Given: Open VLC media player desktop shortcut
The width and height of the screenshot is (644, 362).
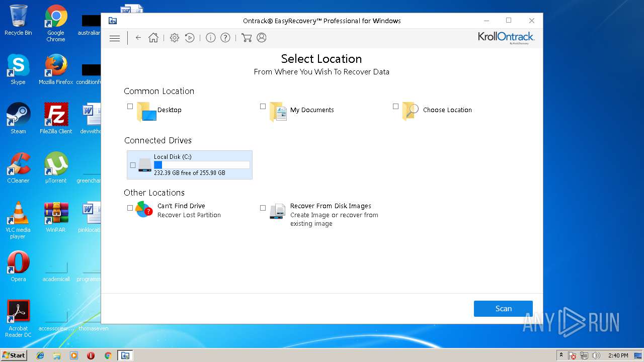Looking at the screenshot, I should pyautogui.click(x=18, y=220).
